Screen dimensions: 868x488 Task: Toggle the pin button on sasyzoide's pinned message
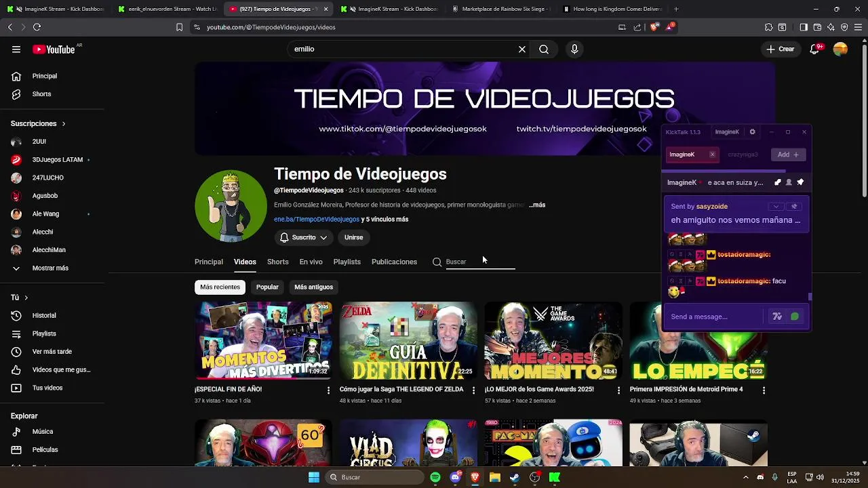tap(794, 206)
